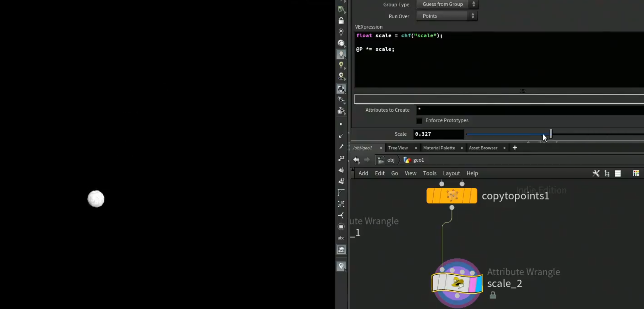Open the Run Over Points dropdown
This screenshot has height=309, width=644.
point(447,16)
